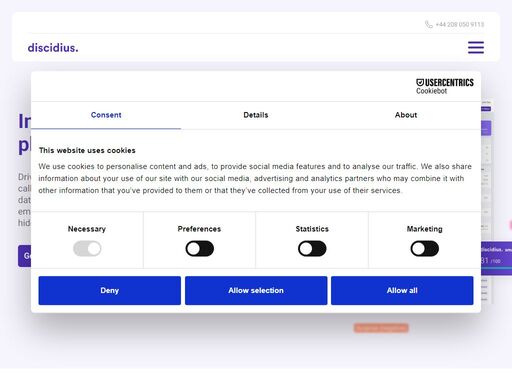Open the Details tab

[x=256, y=115]
